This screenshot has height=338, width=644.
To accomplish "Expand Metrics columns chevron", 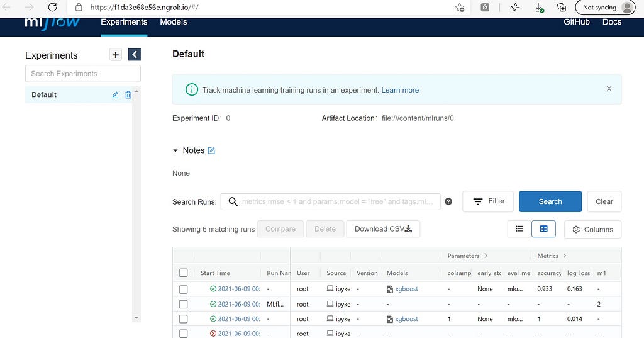I will pos(565,256).
